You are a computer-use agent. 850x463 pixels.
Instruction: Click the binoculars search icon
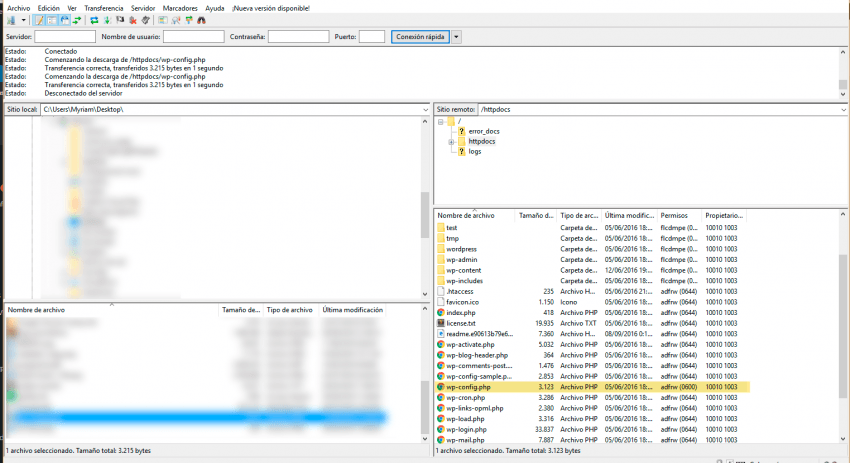point(201,20)
